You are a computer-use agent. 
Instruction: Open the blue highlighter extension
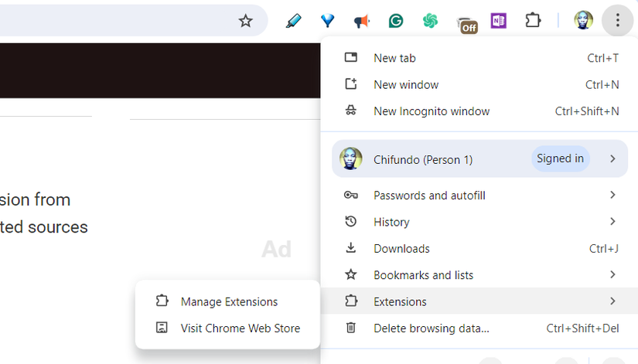point(293,21)
